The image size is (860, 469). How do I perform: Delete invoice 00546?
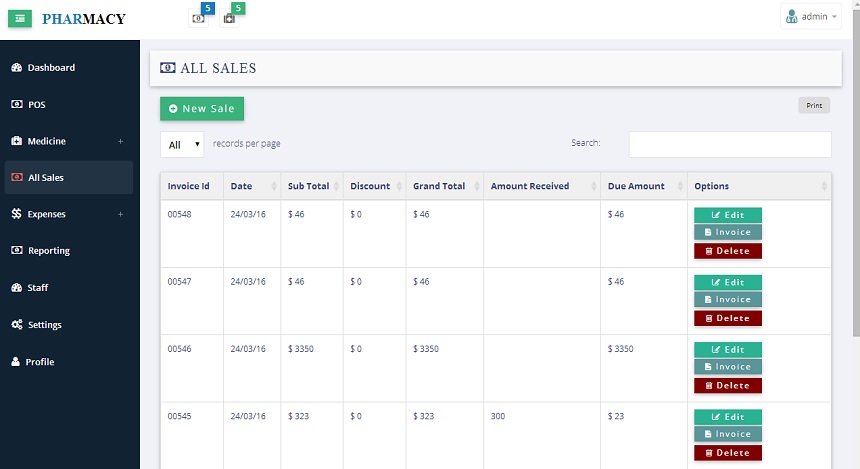pos(727,385)
